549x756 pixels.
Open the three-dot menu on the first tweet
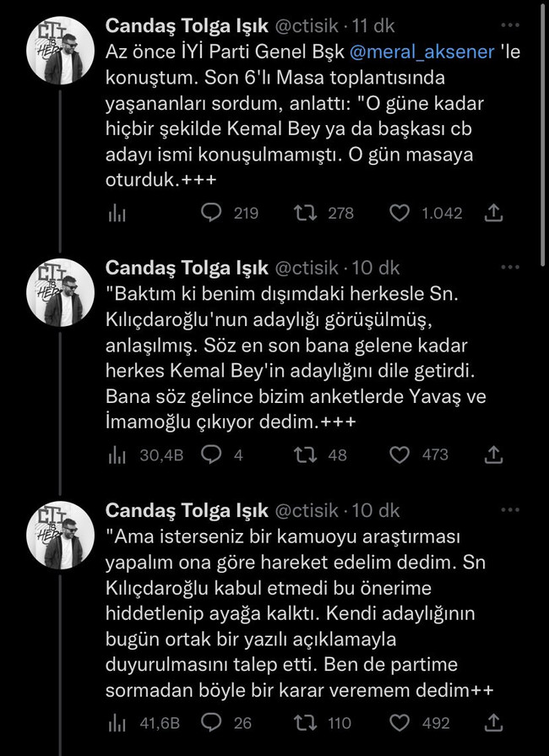[x=510, y=24]
